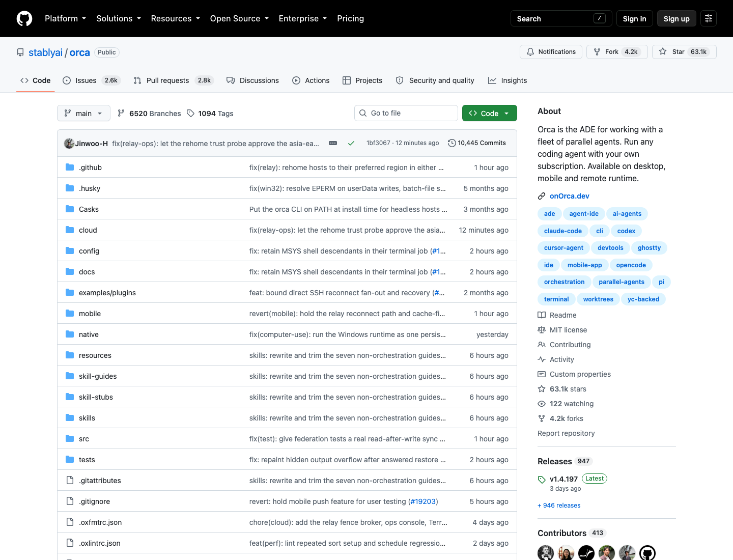
Task: Expand the Platform menu
Action: (65, 18)
